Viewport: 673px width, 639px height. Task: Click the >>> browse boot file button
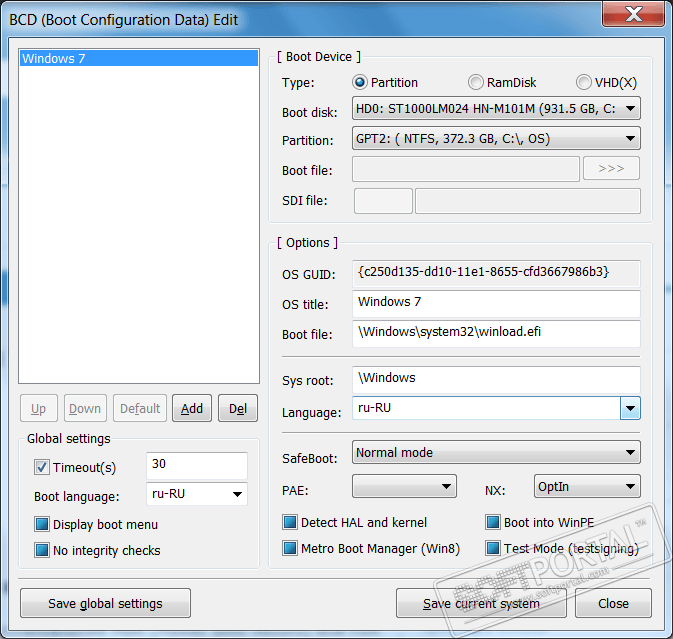pos(611,168)
